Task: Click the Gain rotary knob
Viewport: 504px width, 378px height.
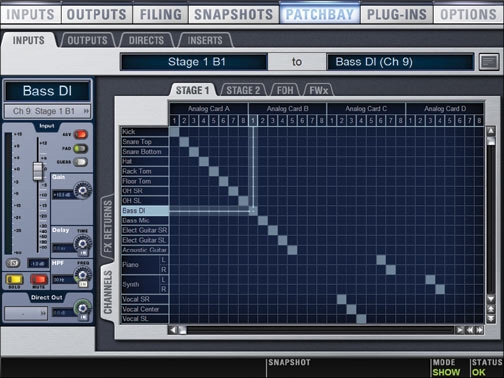Action: pyautogui.click(x=82, y=190)
